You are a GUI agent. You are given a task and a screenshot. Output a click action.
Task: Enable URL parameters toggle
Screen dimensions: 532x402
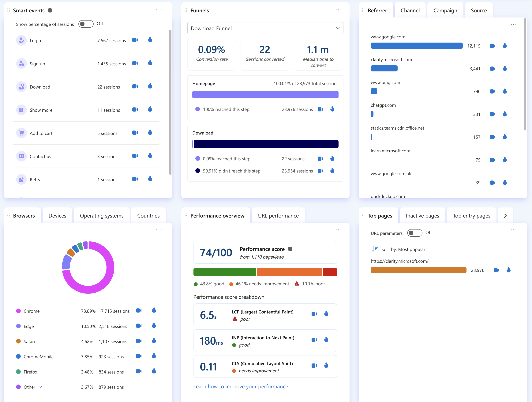414,233
